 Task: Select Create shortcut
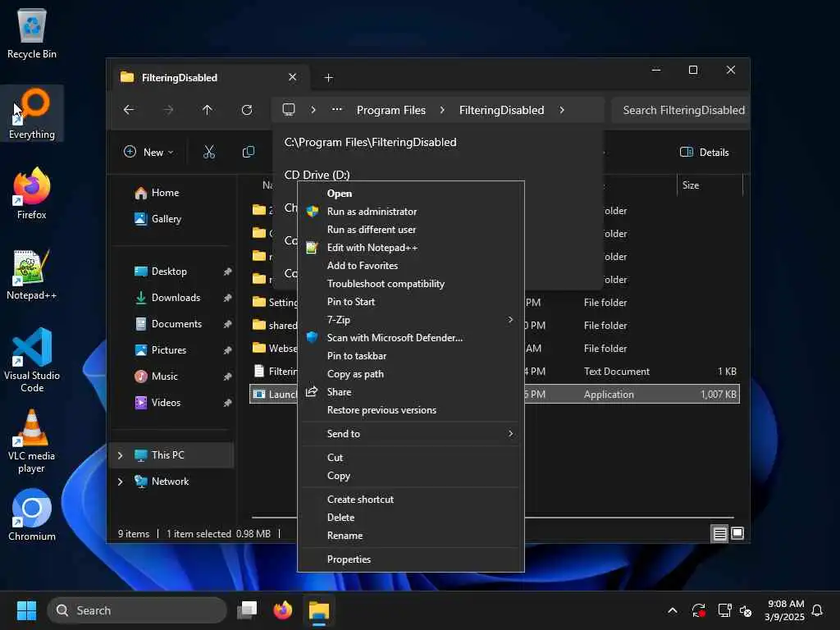tap(410, 500)
